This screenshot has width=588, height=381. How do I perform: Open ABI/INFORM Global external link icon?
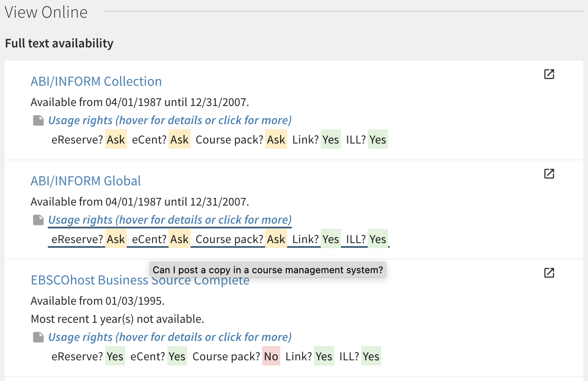pos(549,174)
